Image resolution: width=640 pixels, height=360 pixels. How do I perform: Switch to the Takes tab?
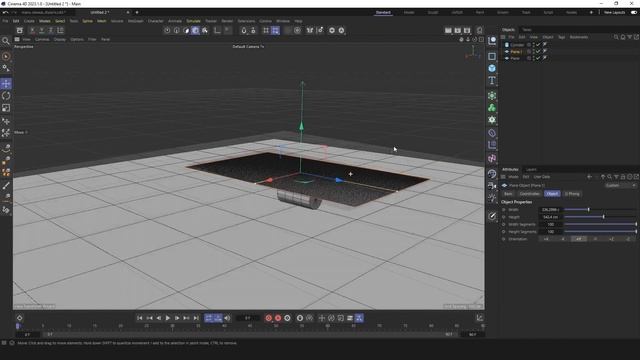[527, 30]
